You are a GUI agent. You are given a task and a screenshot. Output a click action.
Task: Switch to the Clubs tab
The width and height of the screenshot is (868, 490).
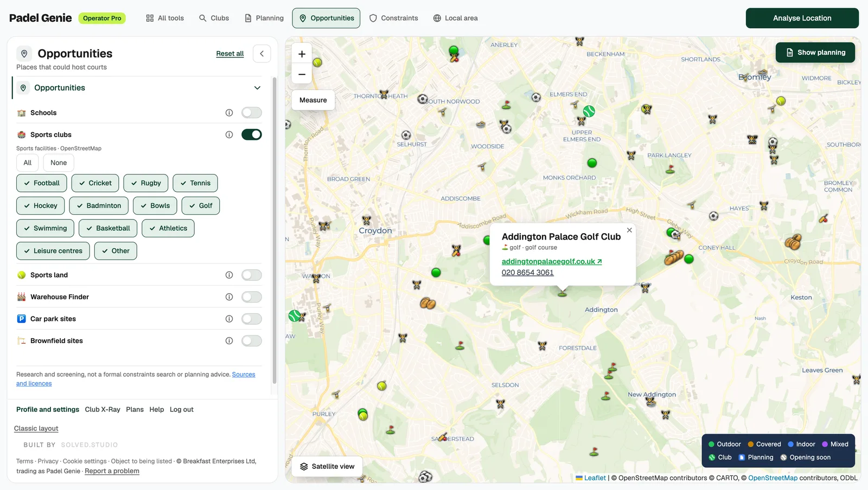214,18
